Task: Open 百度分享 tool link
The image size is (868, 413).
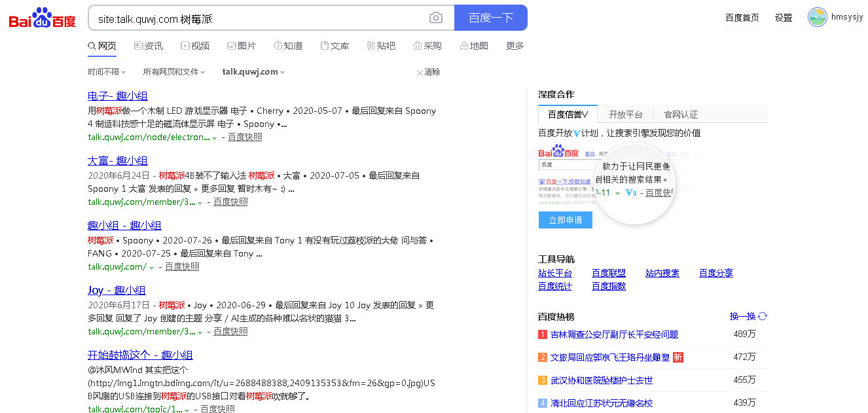Action: (x=716, y=273)
